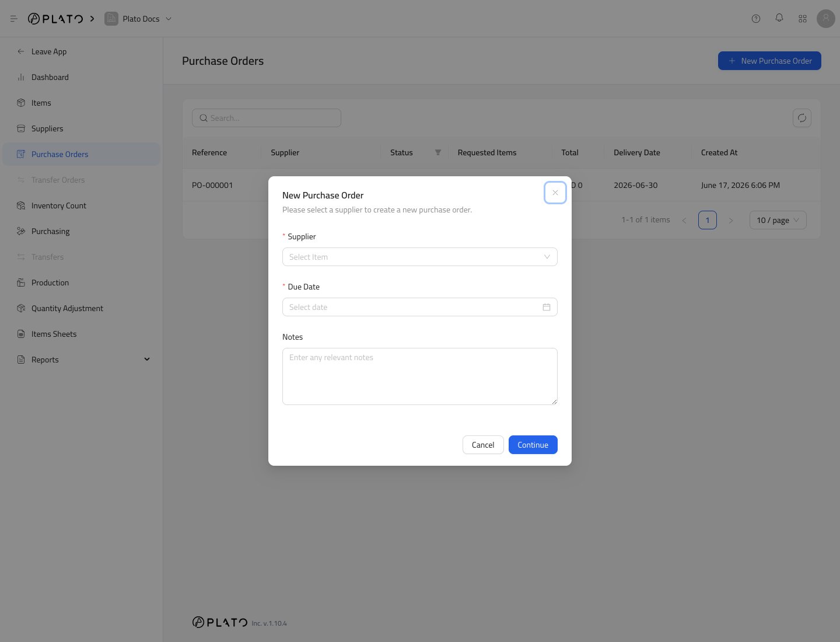
Task: Collapse the sidebar with the hamburger icon
Action: (x=14, y=19)
